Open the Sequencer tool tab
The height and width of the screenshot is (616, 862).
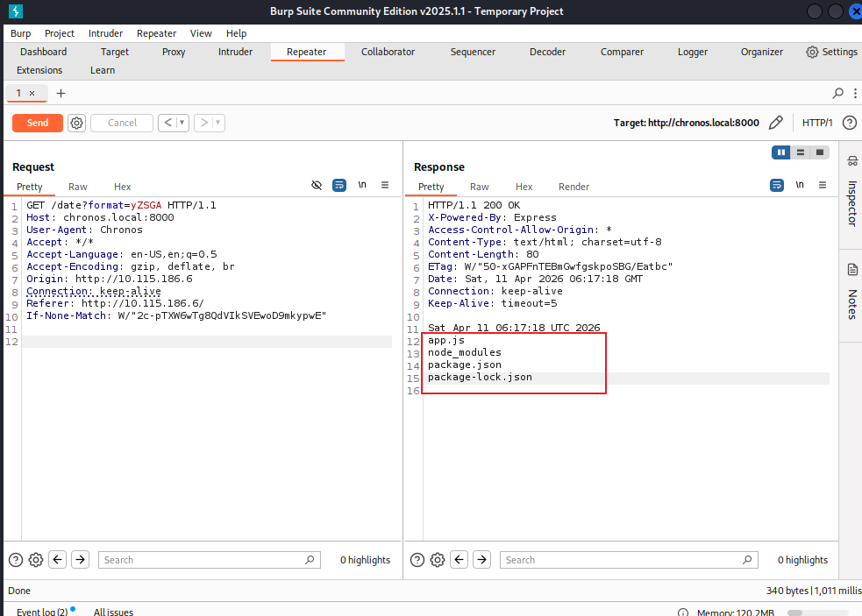(x=473, y=52)
